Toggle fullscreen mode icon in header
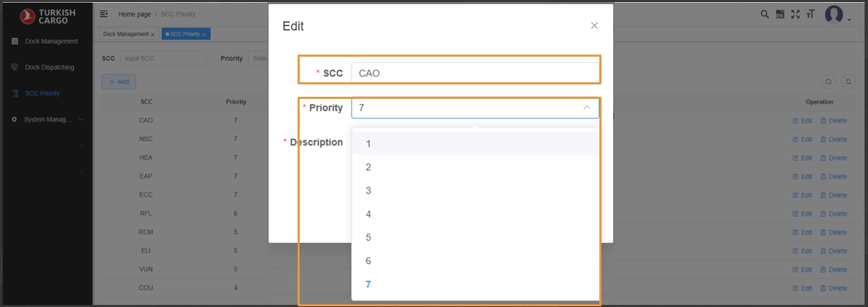Image resolution: width=868 pixels, height=307 pixels. coord(795,14)
